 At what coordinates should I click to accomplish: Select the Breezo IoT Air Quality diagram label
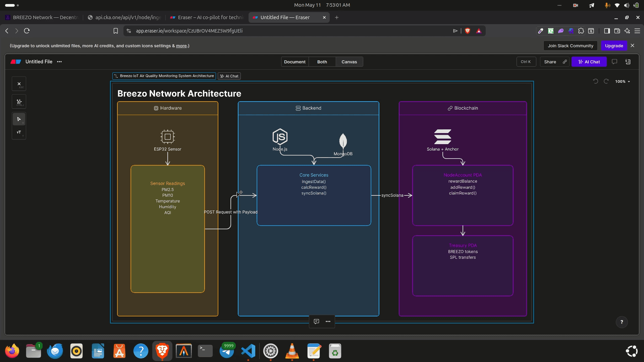point(164,76)
